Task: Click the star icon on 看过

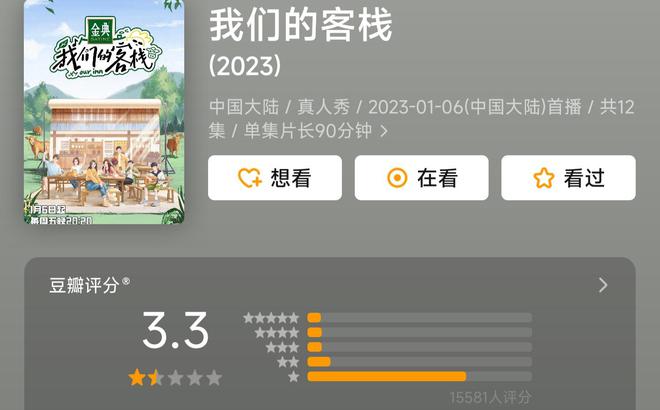Action: (543, 178)
